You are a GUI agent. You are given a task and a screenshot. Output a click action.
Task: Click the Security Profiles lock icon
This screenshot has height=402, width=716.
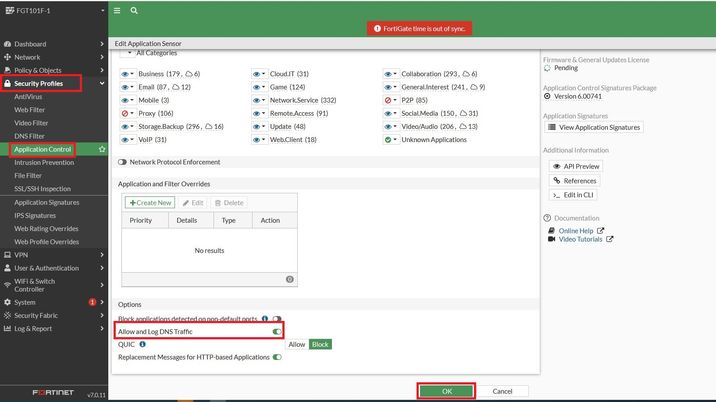point(7,84)
